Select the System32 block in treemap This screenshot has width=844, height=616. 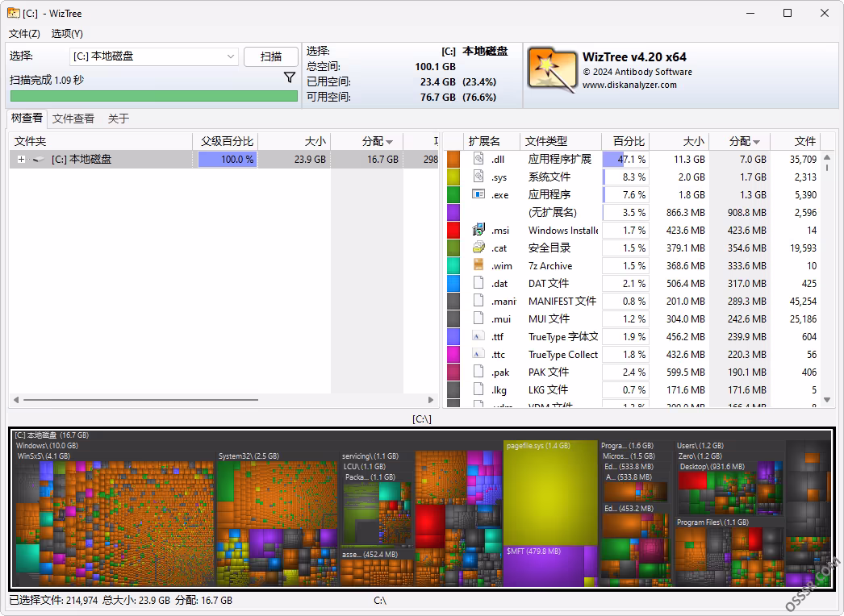[x=276, y=519]
